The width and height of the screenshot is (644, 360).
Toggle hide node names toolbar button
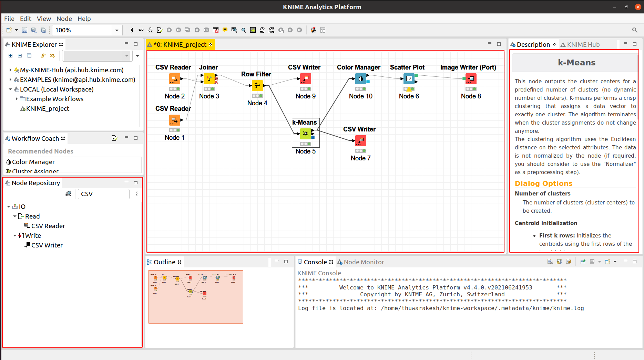[x=272, y=30]
